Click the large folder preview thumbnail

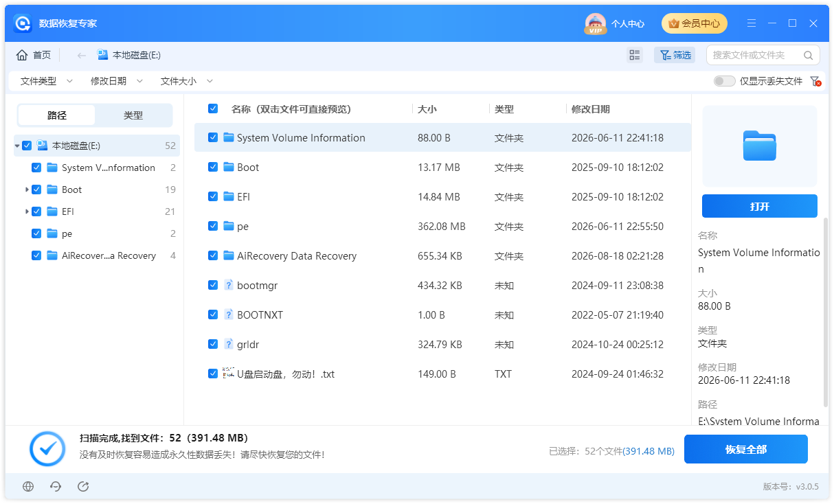(760, 146)
